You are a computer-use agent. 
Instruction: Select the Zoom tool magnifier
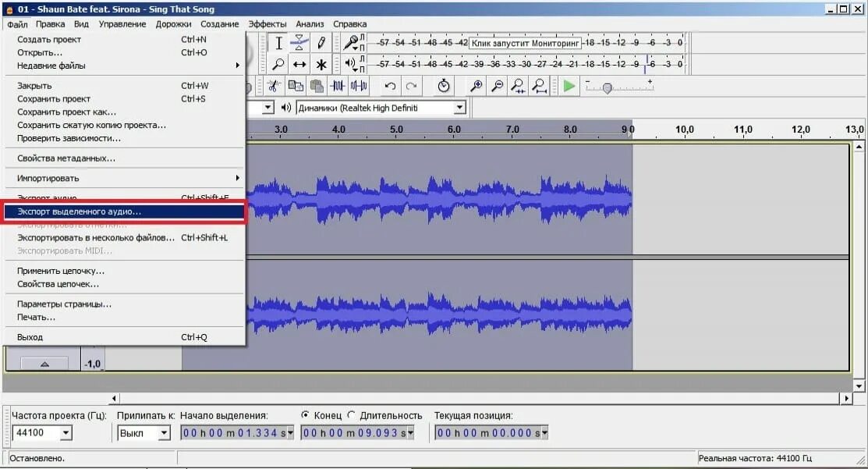point(279,65)
